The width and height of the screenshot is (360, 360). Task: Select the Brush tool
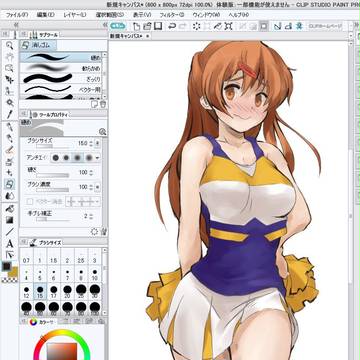coord(10,150)
